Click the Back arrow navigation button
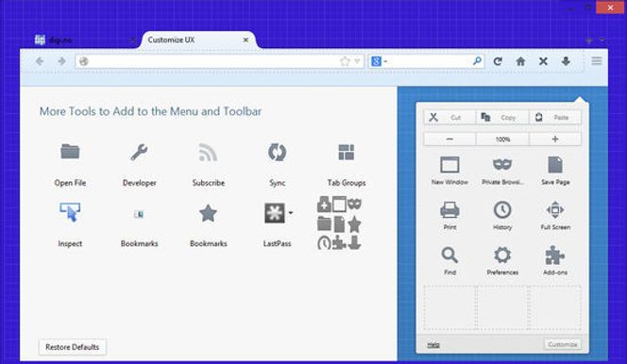 click(40, 61)
